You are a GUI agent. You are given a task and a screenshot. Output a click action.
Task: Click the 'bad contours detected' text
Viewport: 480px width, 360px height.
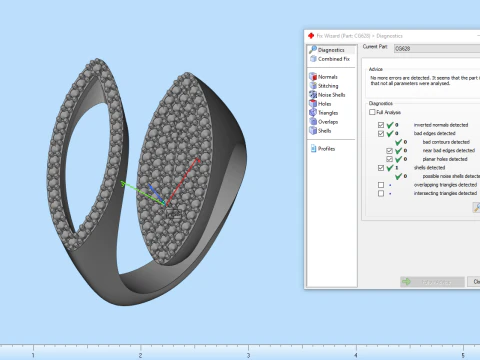click(446, 142)
